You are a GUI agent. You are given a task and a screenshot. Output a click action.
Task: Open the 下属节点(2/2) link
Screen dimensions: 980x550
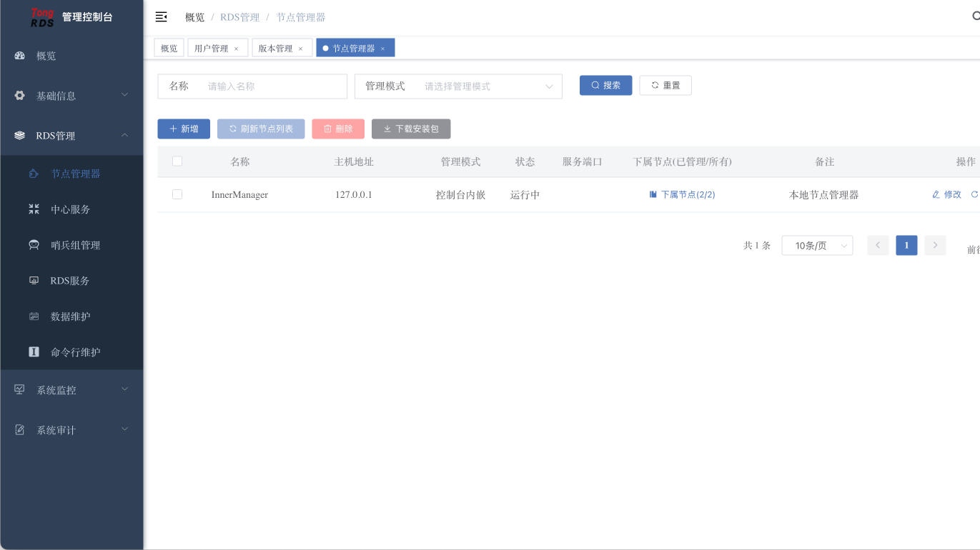682,194
